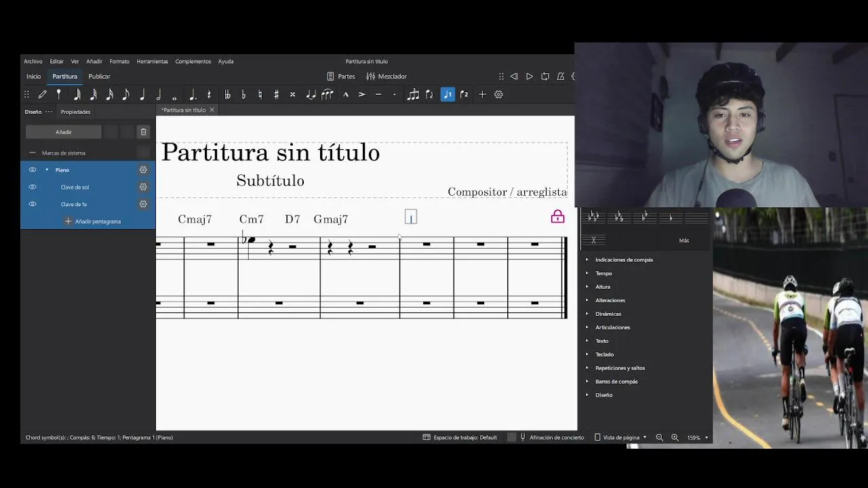Select the 64th note duration
This screenshot has height=488, width=868.
point(77,95)
